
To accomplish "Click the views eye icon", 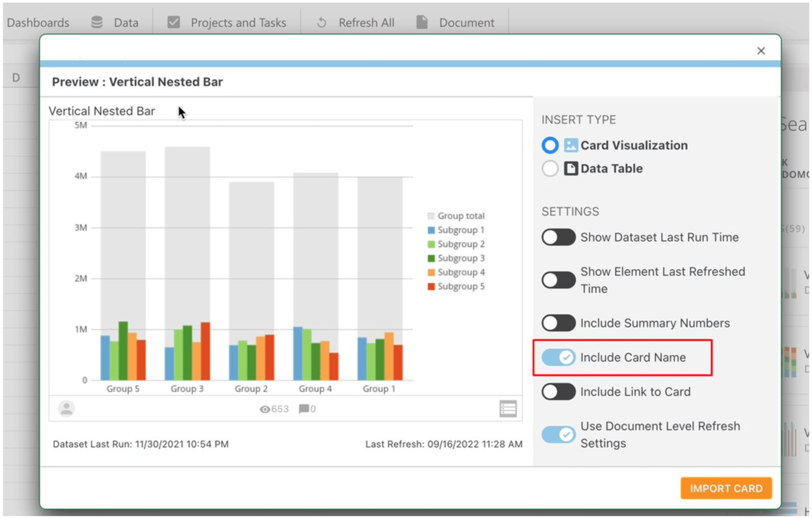I will point(264,409).
